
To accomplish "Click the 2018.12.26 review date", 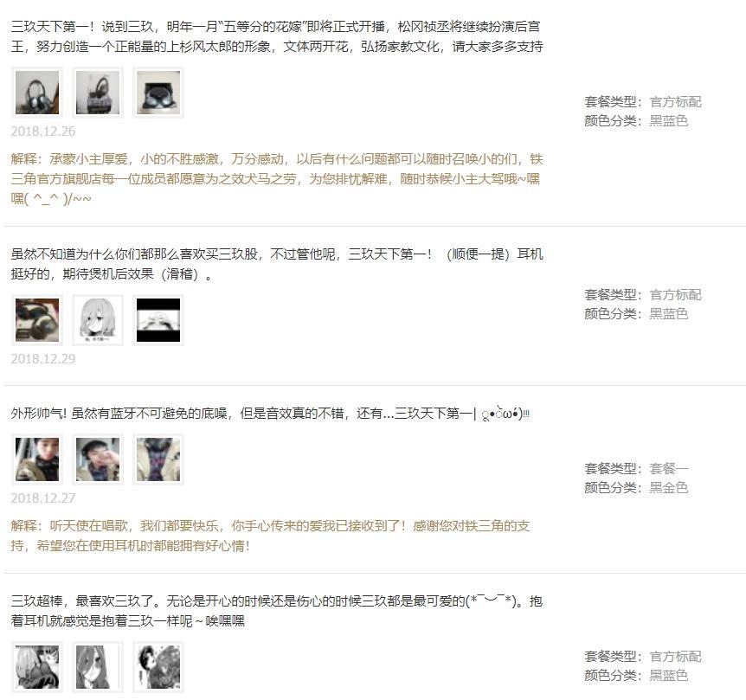I will pyautogui.click(x=43, y=132).
